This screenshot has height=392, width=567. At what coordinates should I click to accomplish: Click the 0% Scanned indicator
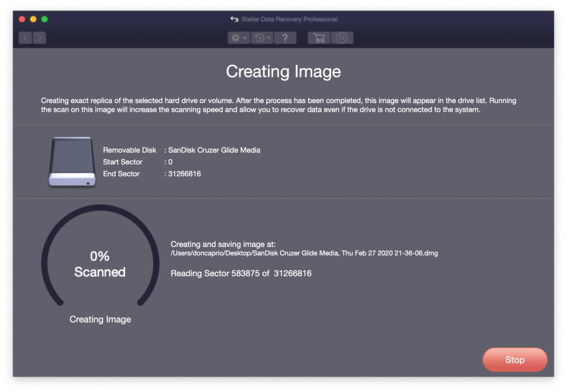pos(100,264)
